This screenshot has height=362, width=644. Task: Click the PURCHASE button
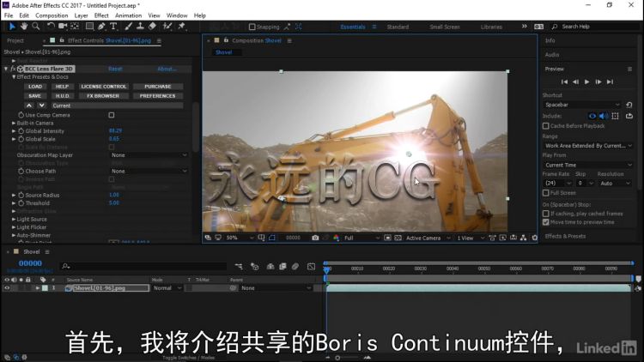[157, 87]
